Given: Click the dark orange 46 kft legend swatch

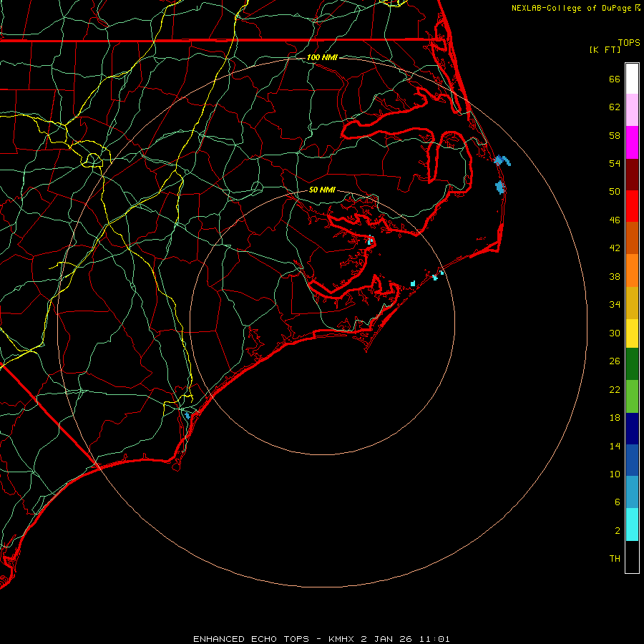Looking at the screenshot, I should (x=632, y=238).
